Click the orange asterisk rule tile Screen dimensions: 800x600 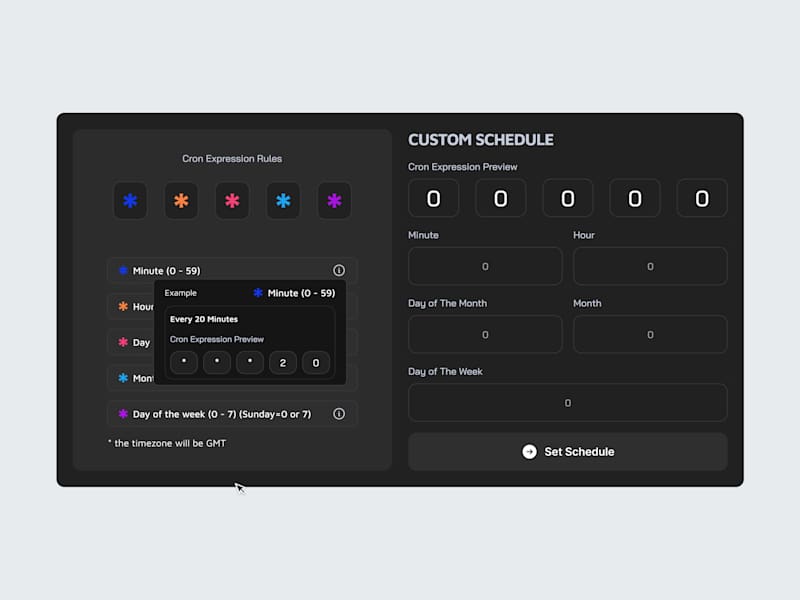[181, 201]
